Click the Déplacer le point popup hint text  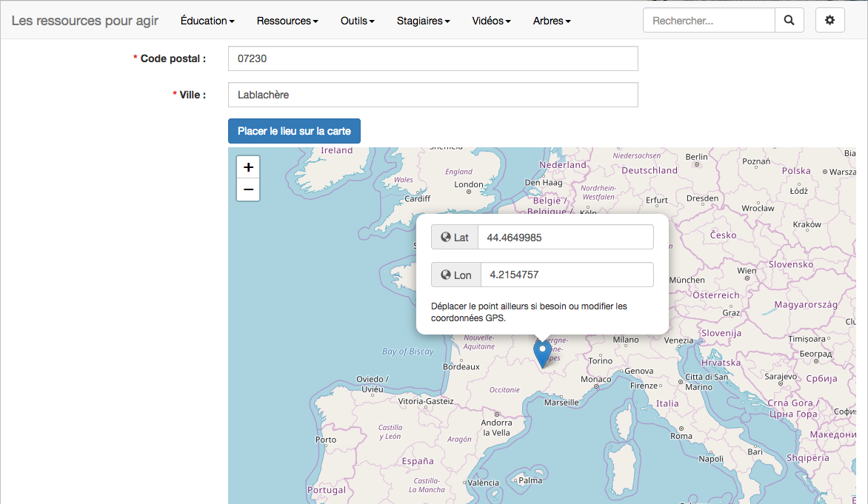click(x=530, y=312)
